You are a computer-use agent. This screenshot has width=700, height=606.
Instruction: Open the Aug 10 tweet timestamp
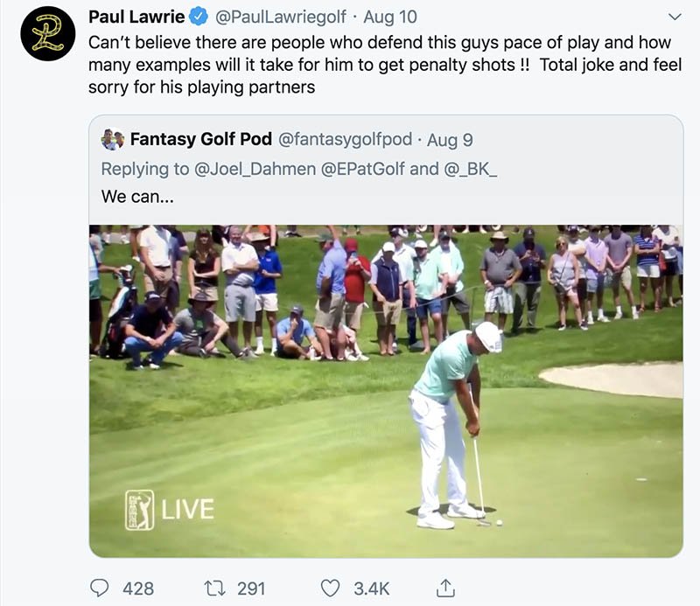[x=390, y=17]
